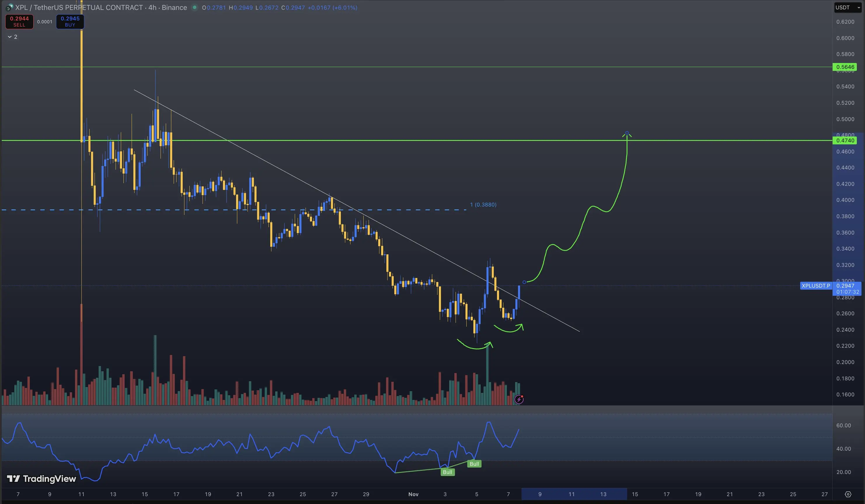Click the blue circle starting the projection path
Screen dimensions: 865x504
[524, 282]
